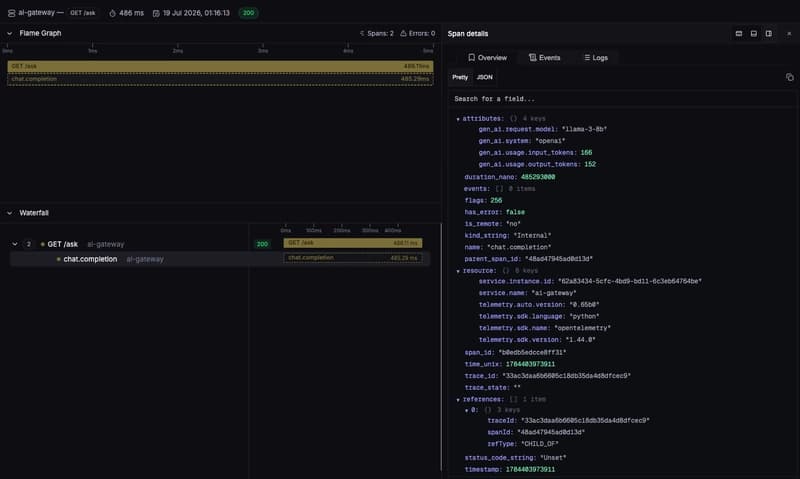Viewport: 800px width, 479px height.
Task: Collapse the resource tree node
Action: 458,271
